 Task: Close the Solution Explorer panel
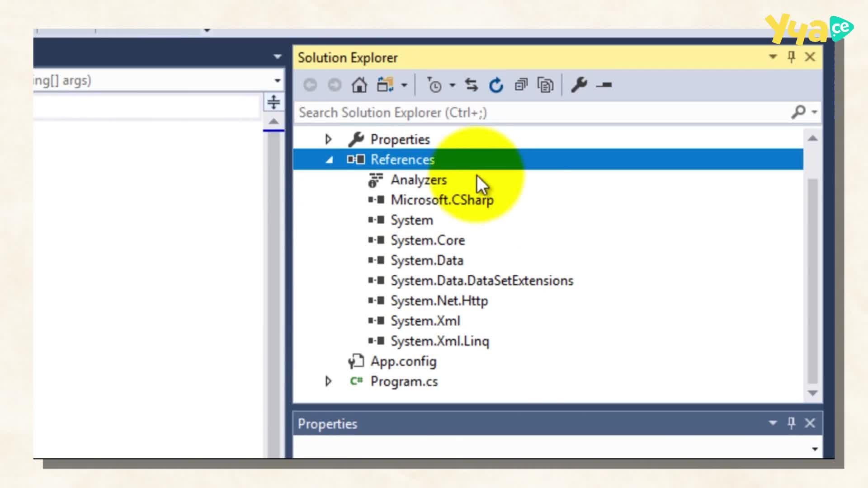tap(810, 57)
